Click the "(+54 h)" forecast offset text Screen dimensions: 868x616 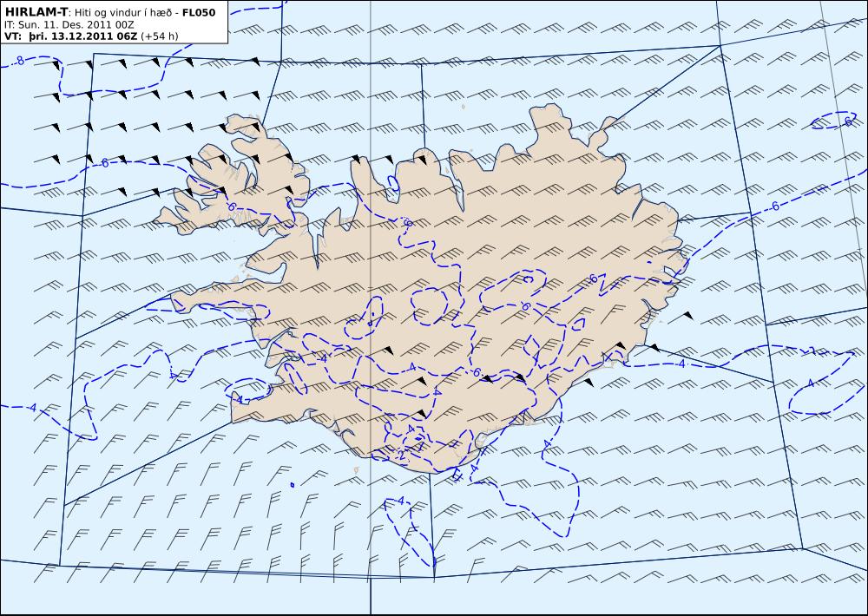tap(160, 36)
